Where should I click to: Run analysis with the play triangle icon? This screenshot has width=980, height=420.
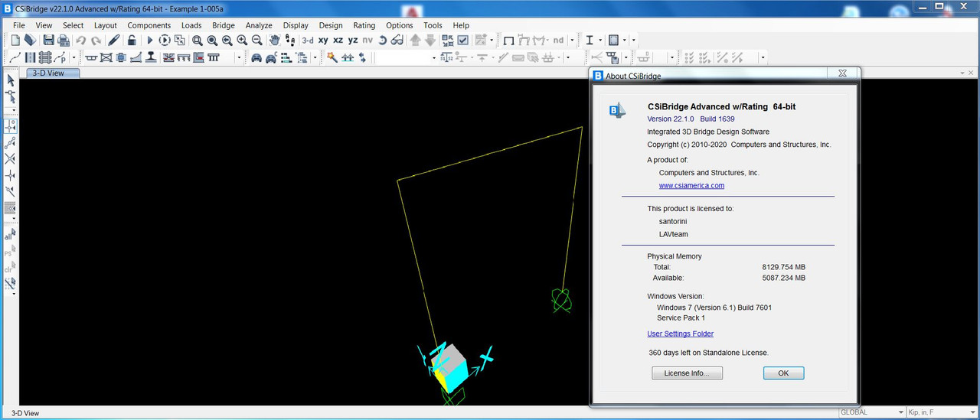point(150,40)
